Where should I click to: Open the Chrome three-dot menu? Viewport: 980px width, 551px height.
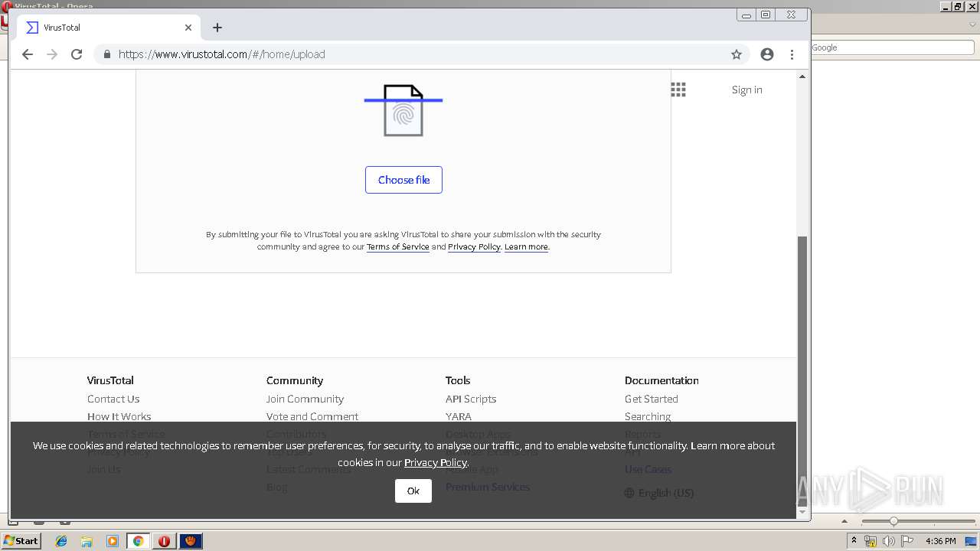tap(792, 54)
